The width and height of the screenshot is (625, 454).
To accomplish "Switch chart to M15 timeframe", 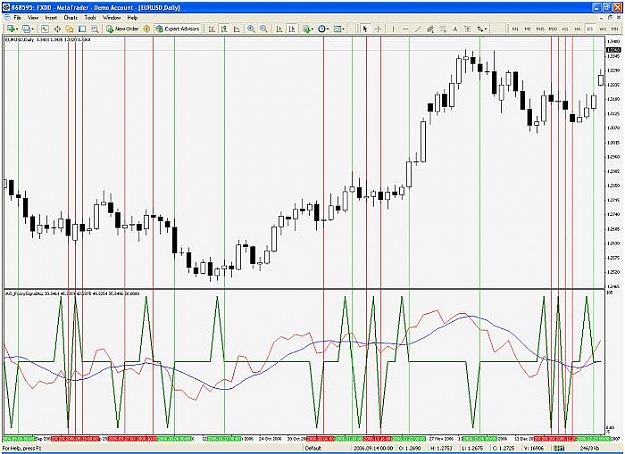I will [x=540, y=29].
